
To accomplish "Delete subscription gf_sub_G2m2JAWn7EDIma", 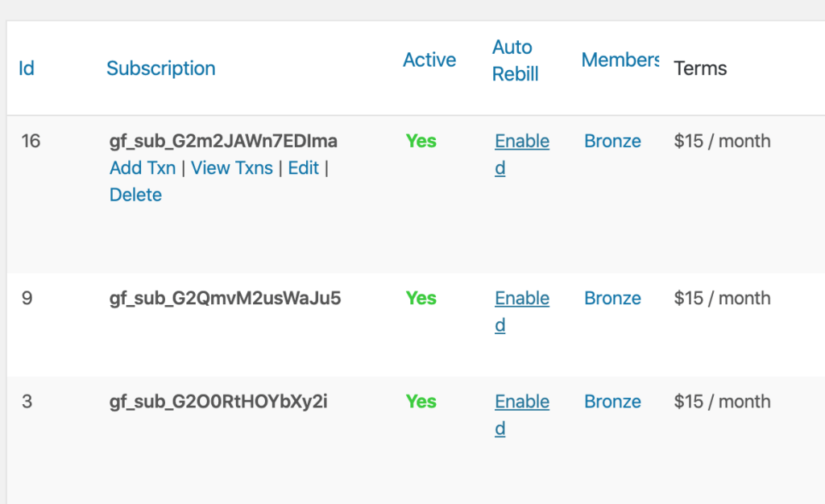I will [135, 195].
